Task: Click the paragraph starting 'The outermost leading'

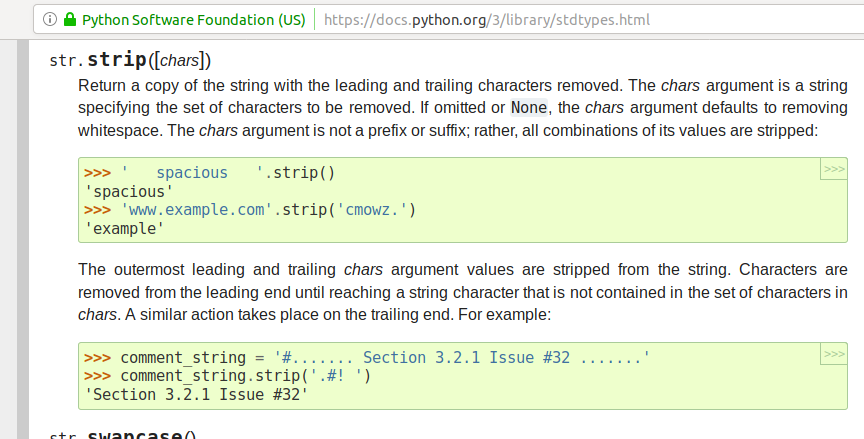Action: coord(463,292)
